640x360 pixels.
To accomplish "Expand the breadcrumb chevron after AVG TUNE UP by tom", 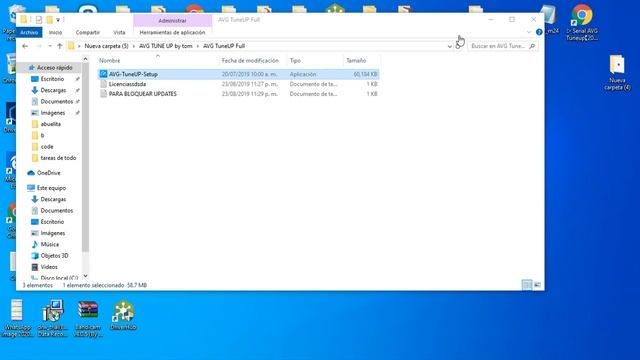I will 198,46.
